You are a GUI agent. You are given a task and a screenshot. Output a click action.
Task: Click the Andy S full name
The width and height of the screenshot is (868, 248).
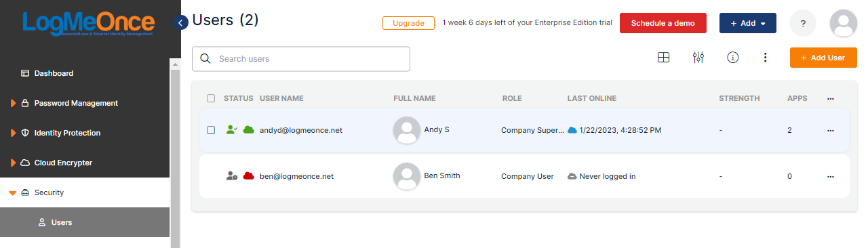pos(437,129)
